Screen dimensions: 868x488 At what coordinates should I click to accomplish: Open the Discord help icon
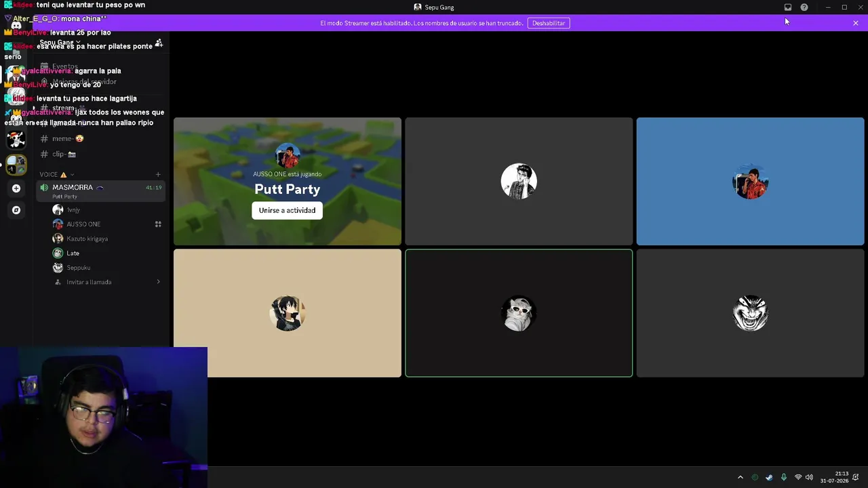(804, 7)
